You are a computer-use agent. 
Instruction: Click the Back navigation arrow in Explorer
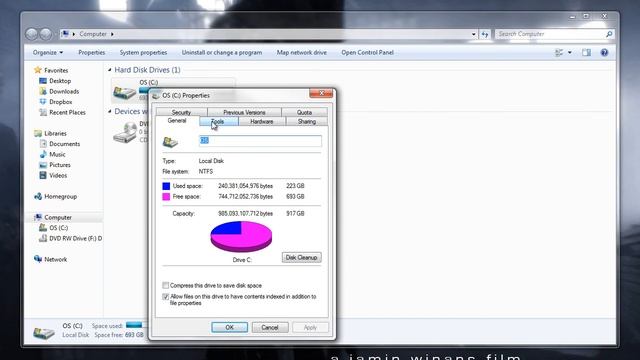pos(31,34)
